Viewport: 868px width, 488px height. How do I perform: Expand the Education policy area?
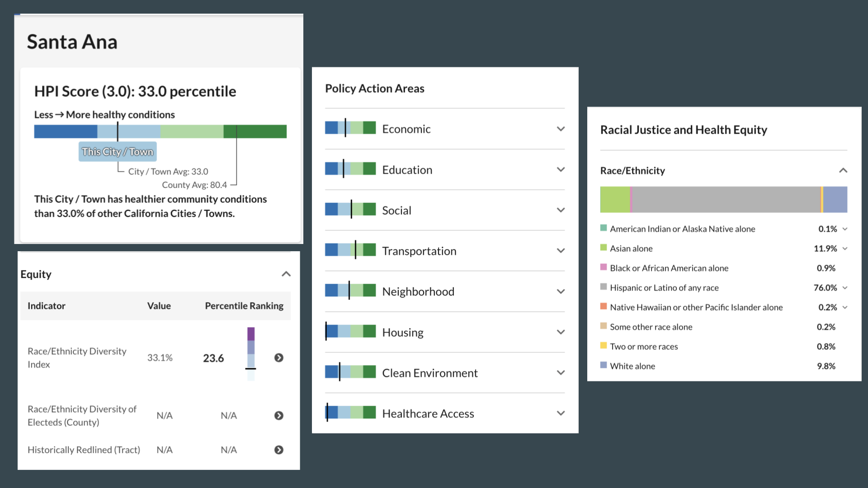561,170
